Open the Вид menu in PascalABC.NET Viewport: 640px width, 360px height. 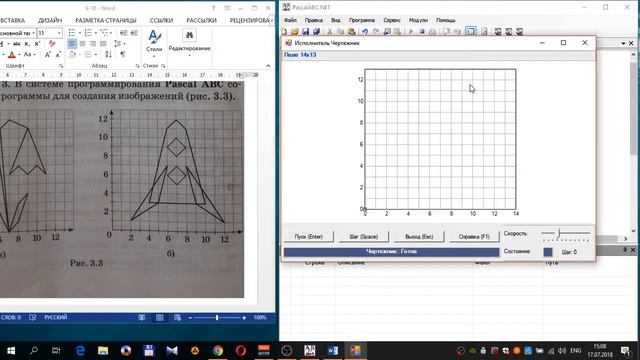[x=336, y=20]
